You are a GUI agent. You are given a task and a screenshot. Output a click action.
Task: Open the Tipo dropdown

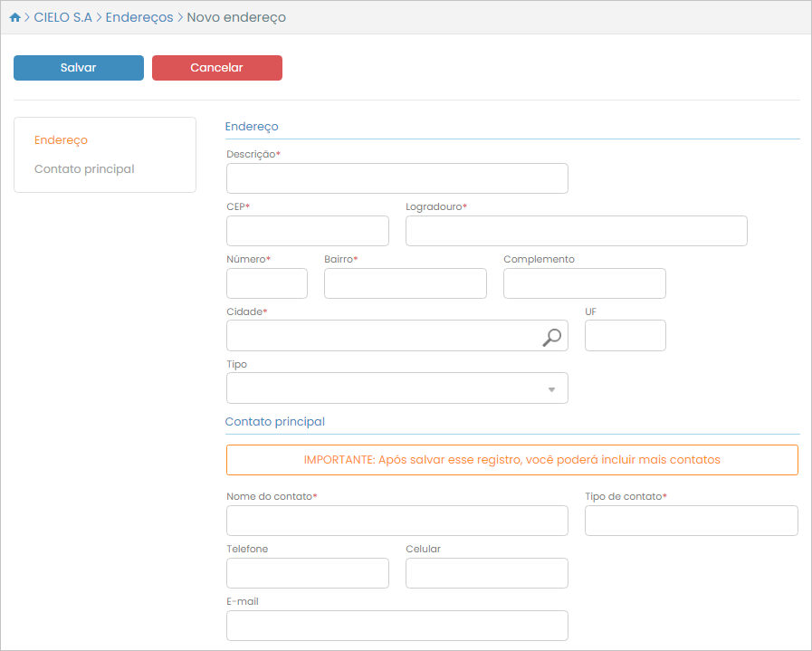[396, 388]
